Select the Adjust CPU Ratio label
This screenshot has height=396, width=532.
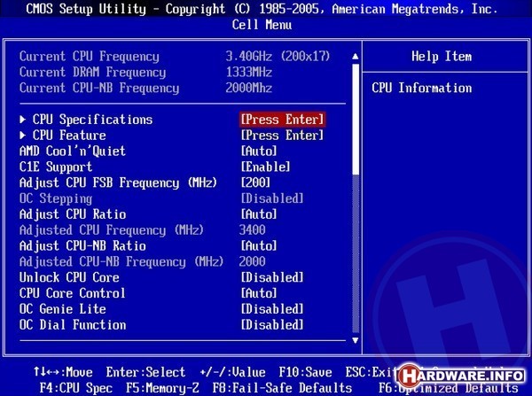click(x=73, y=214)
